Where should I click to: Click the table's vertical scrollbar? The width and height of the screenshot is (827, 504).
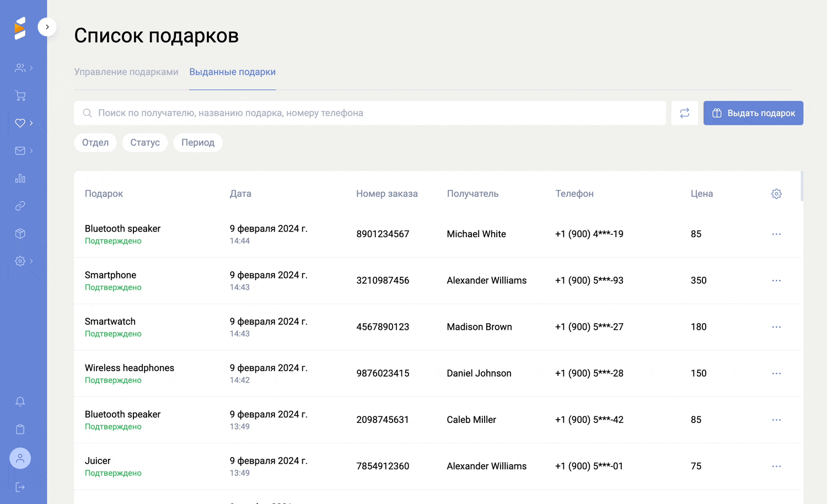point(802,186)
